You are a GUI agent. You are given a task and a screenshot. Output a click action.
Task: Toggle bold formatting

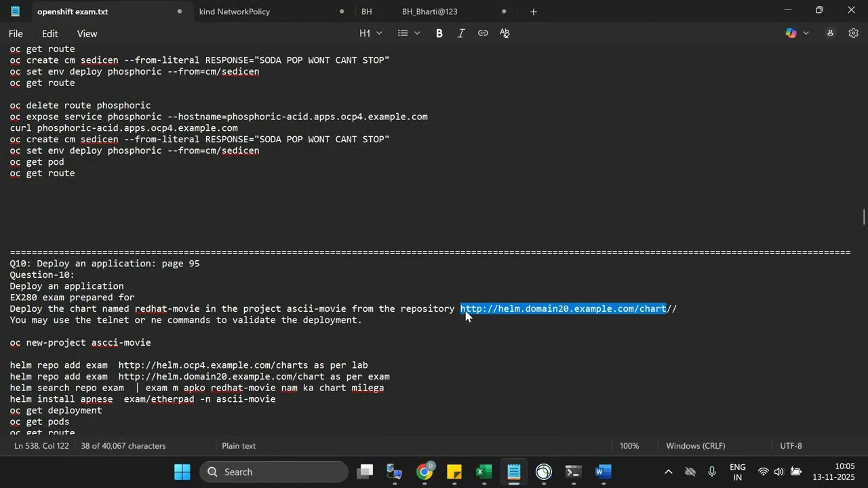(439, 33)
